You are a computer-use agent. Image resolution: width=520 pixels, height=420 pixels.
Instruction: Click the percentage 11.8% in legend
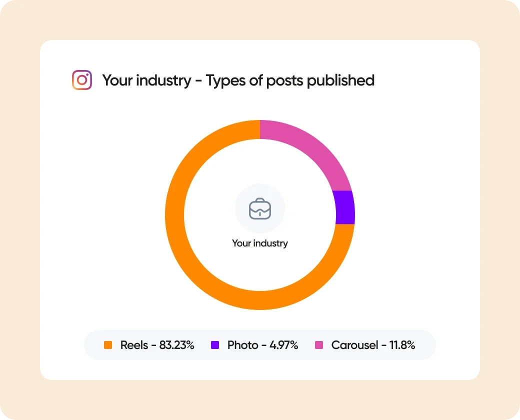point(402,345)
